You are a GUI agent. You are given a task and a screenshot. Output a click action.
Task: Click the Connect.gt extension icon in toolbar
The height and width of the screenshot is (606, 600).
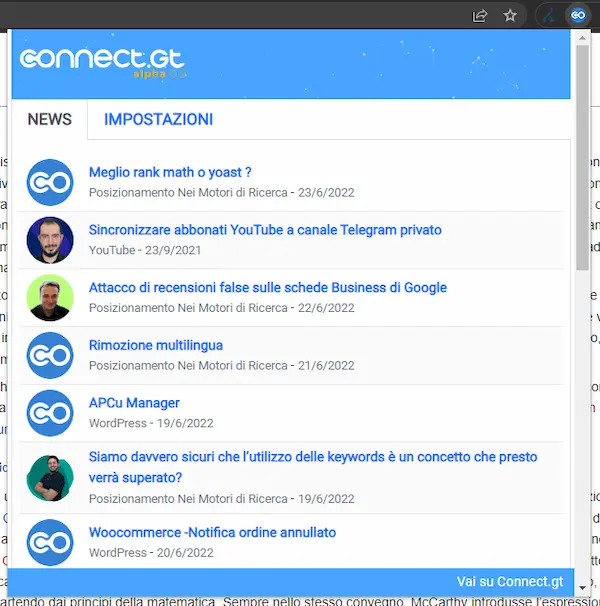coord(578,15)
